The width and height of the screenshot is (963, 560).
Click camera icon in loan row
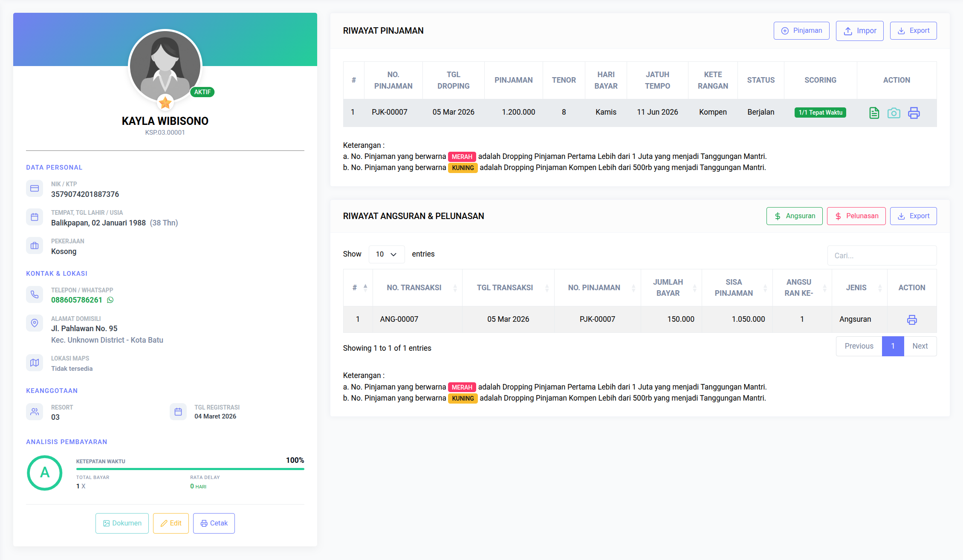(894, 113)
